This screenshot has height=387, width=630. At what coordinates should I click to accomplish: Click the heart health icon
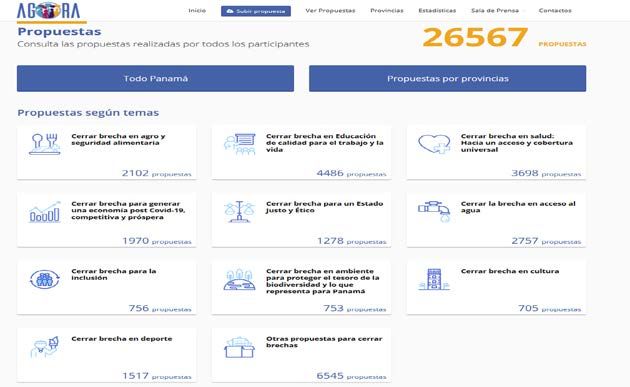tap(434, 144)
